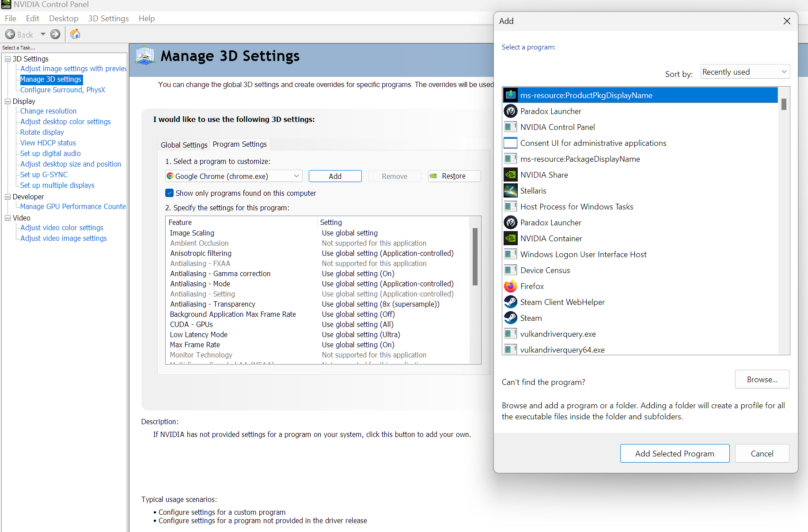Open Change resolution task

(48, 111)
